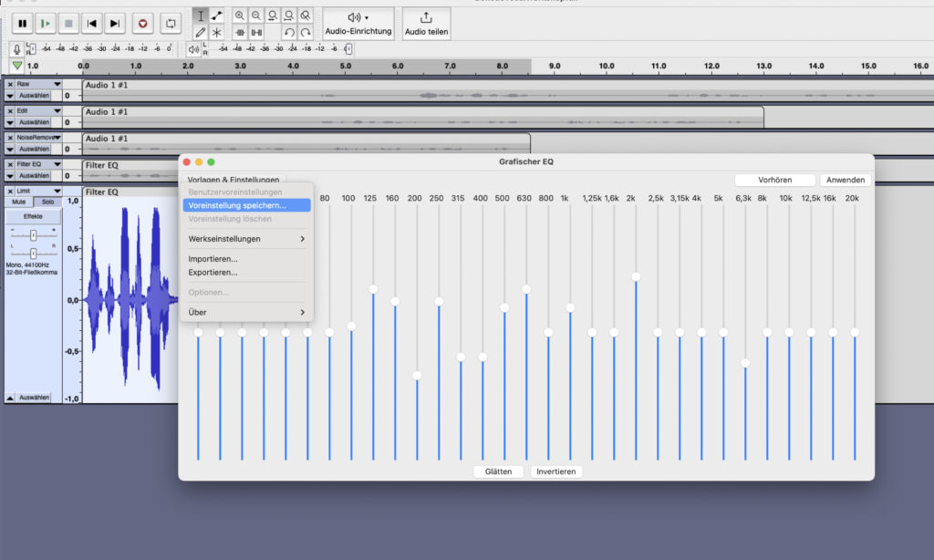Click the Fit Selection to Width icon
The height and width of the screenshot is (560, 934).
coord(272,16)
